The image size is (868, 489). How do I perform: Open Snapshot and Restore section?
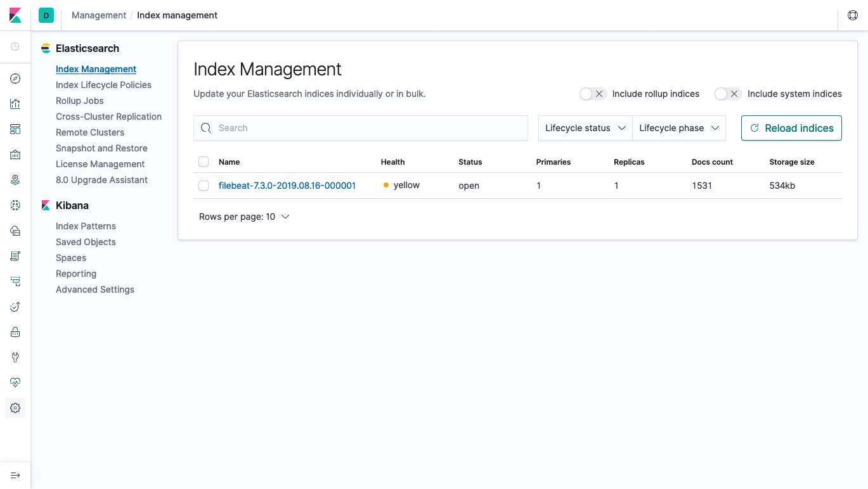click(101, 148)
